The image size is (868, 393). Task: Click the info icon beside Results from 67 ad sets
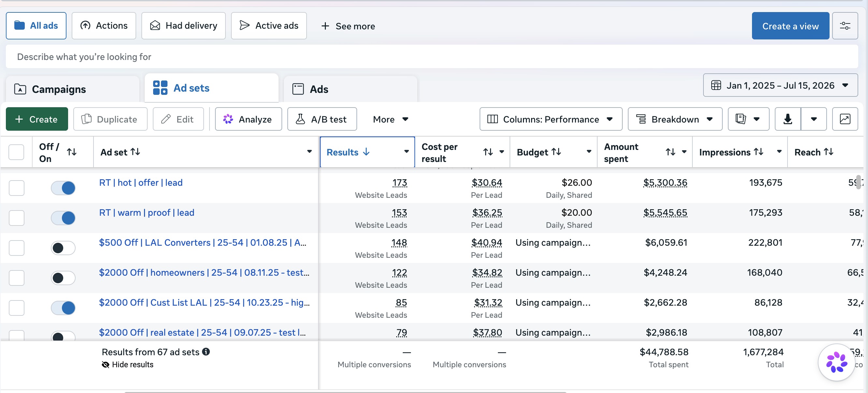coord(206,352)
